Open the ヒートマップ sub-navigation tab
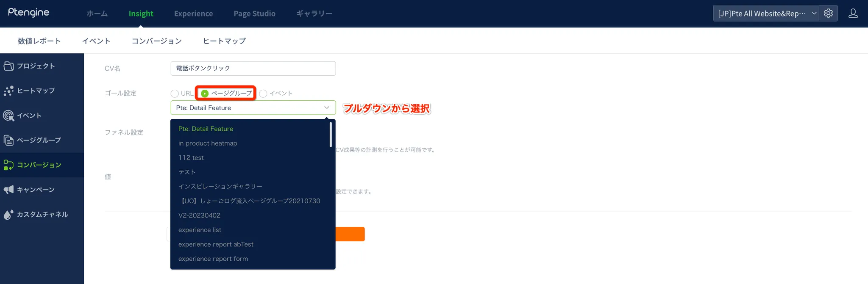 coord(224,41)
